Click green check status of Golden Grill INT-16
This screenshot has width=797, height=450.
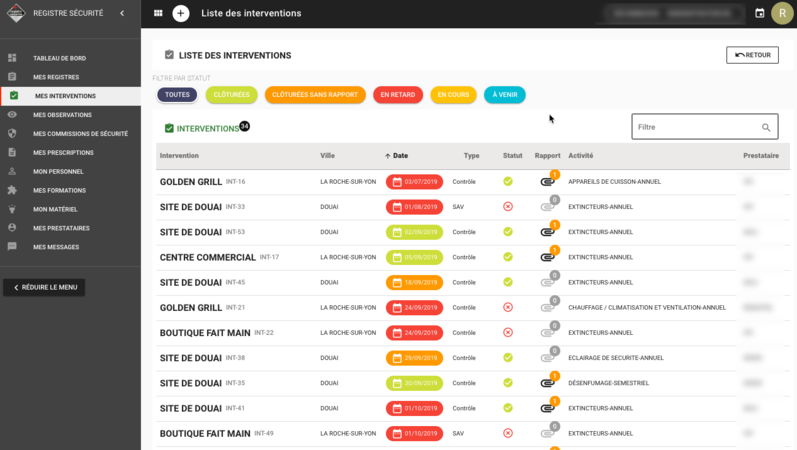click(x=508, y=182)
